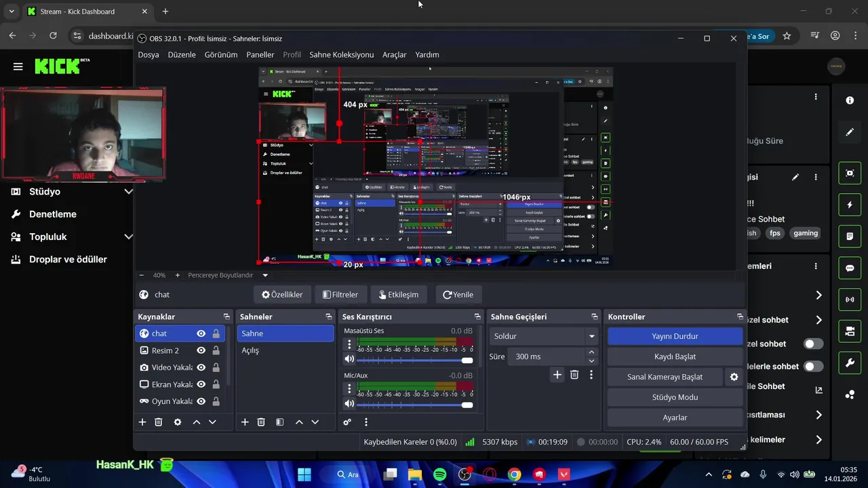Open the Dosya menu in OBS

pyautogui.click(x=149, y=55)
